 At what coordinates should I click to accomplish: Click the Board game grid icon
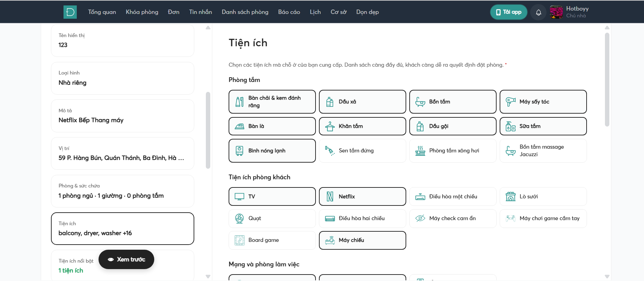click(x=239, y=240)
